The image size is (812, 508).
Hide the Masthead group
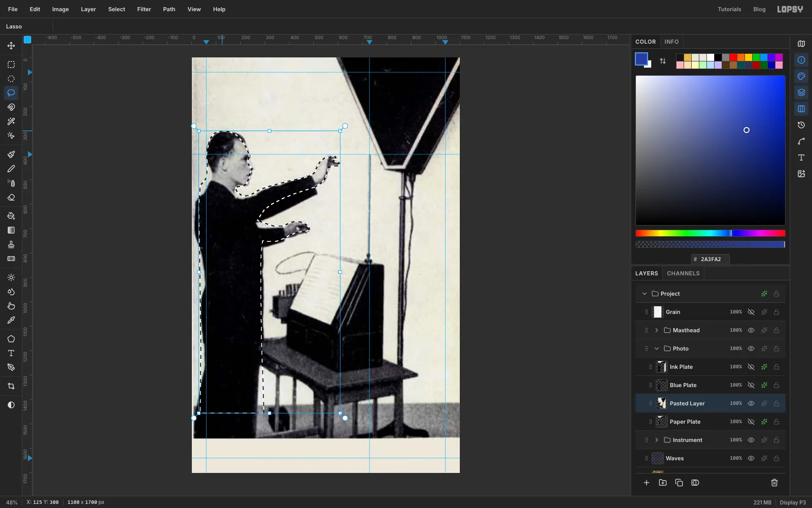tap(751, 330)
